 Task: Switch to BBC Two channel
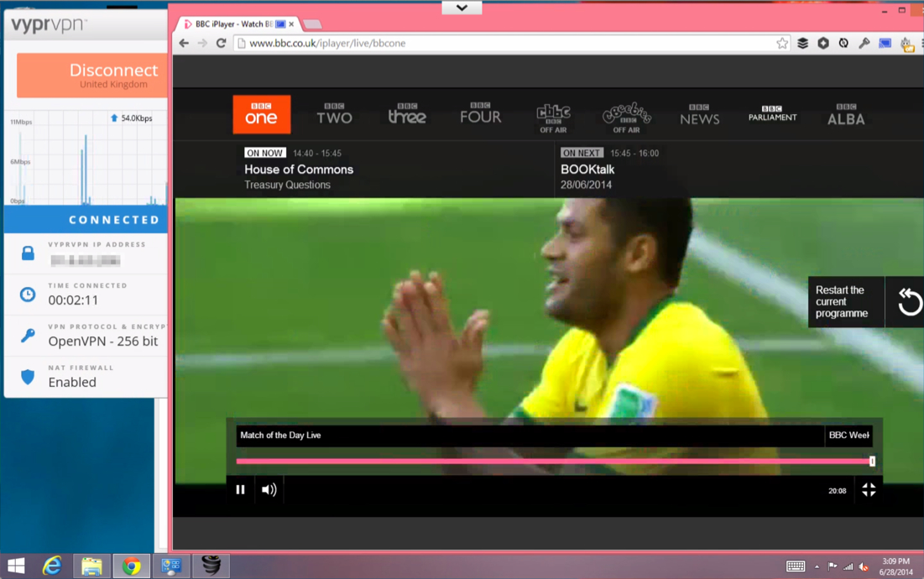334,114
